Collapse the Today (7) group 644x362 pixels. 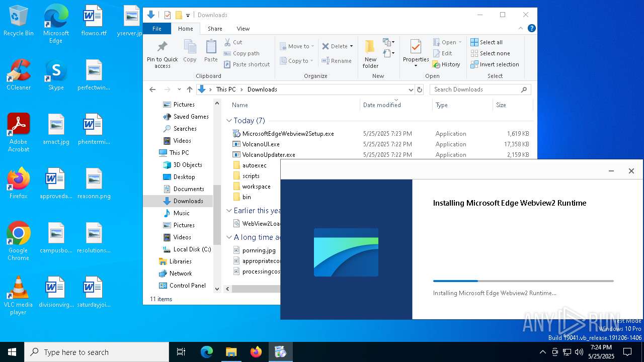[x=229, y=121]
